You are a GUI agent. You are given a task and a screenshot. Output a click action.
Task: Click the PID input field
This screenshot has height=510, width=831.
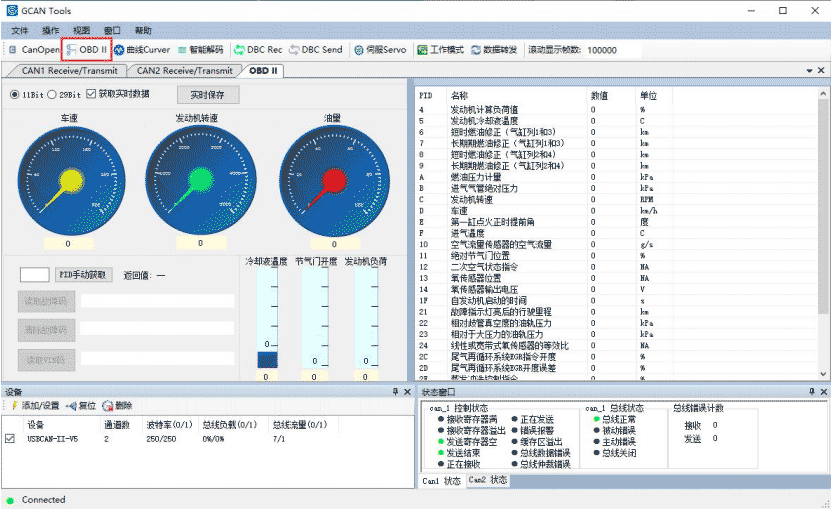click(35, 274)
